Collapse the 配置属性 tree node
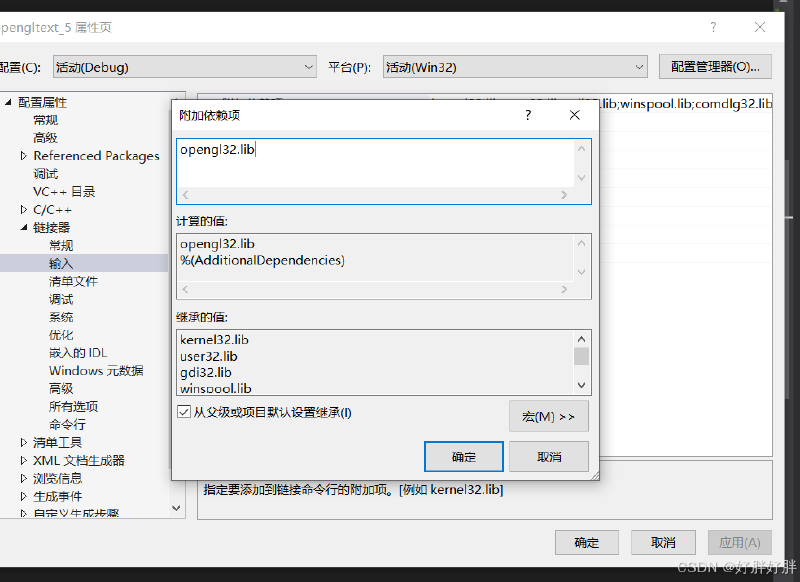 point(8,102)
